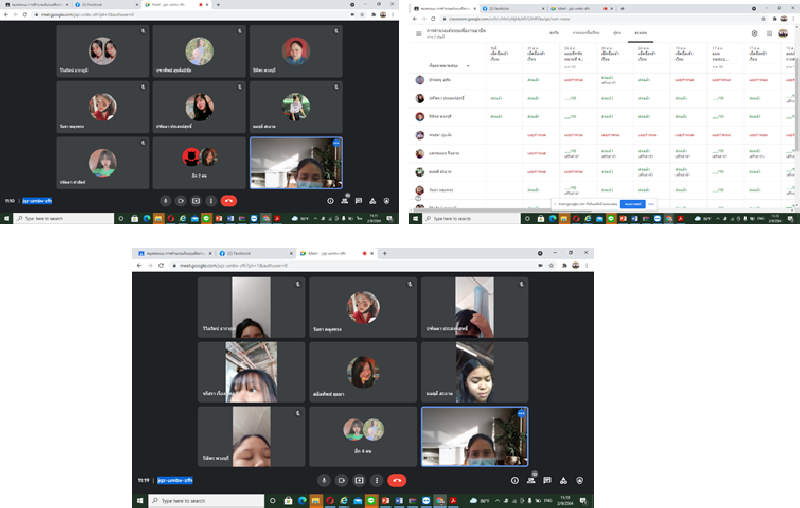Expand the sort-by-name dropdown in the gradebook
Viewport: 800px width, 508px height.
point(467,65)
